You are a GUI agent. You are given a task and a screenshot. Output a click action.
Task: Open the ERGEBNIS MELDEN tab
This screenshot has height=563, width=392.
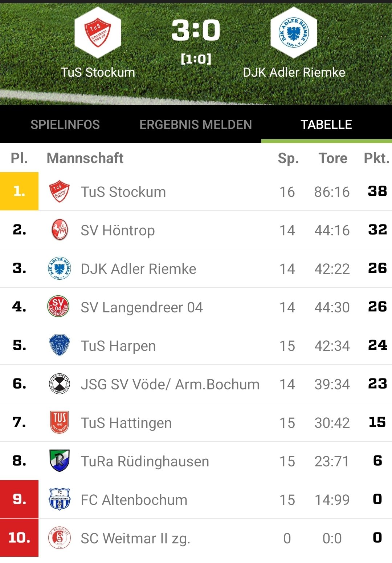[x=196, y=125]
